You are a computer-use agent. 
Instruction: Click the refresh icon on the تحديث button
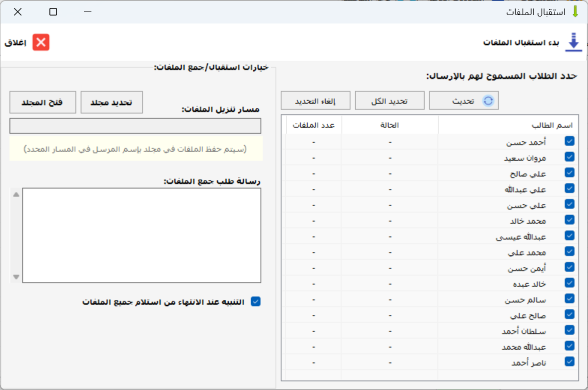488,100
